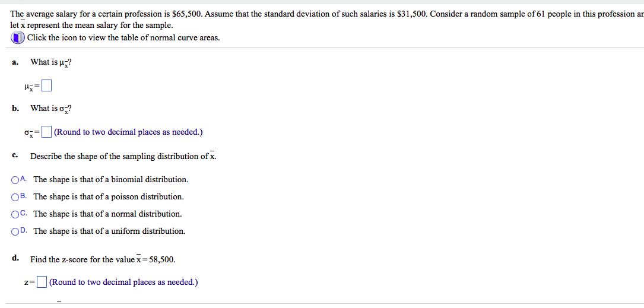The image size is (644, 308).
Task: Click the rounding hint beside the z box
Action: (123, 282)
